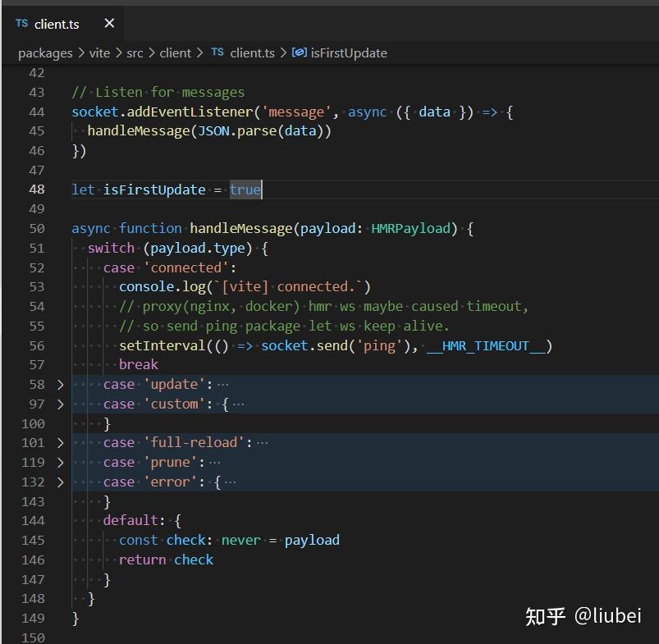Click line number 44 in gutter

click(37, 112)
